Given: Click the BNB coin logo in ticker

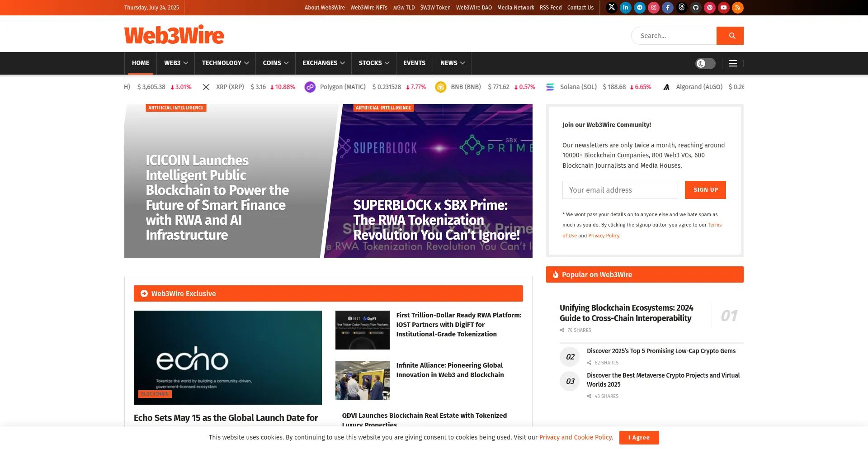Looking at the screenshot, I should [440, 87].
